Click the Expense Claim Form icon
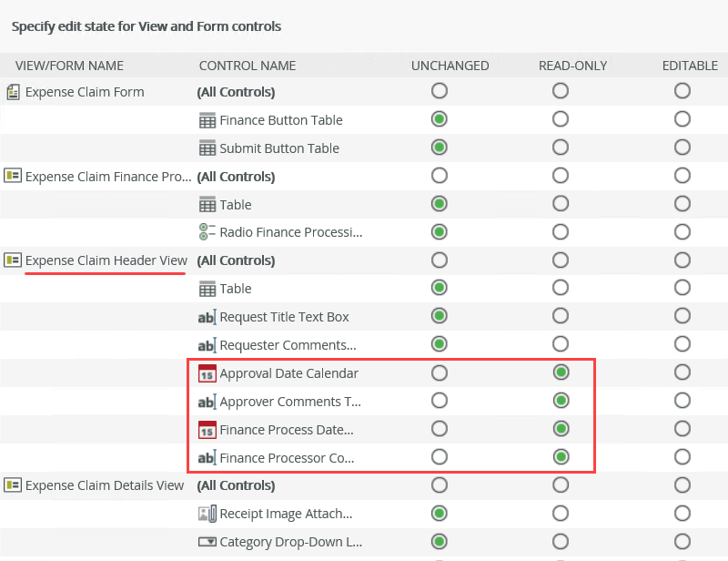728x561 pixels. (13, 92)
